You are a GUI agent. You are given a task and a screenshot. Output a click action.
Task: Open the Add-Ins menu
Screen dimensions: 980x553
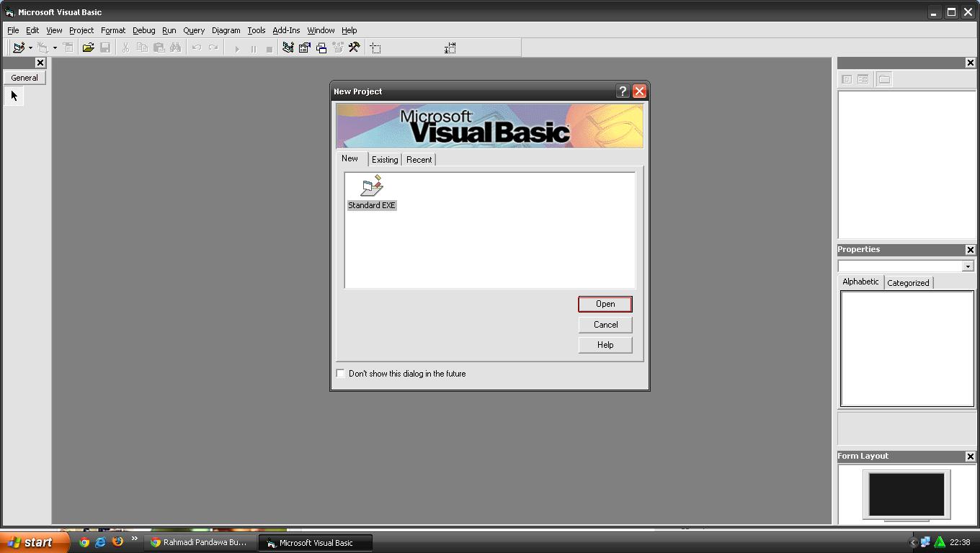[286, 30]
